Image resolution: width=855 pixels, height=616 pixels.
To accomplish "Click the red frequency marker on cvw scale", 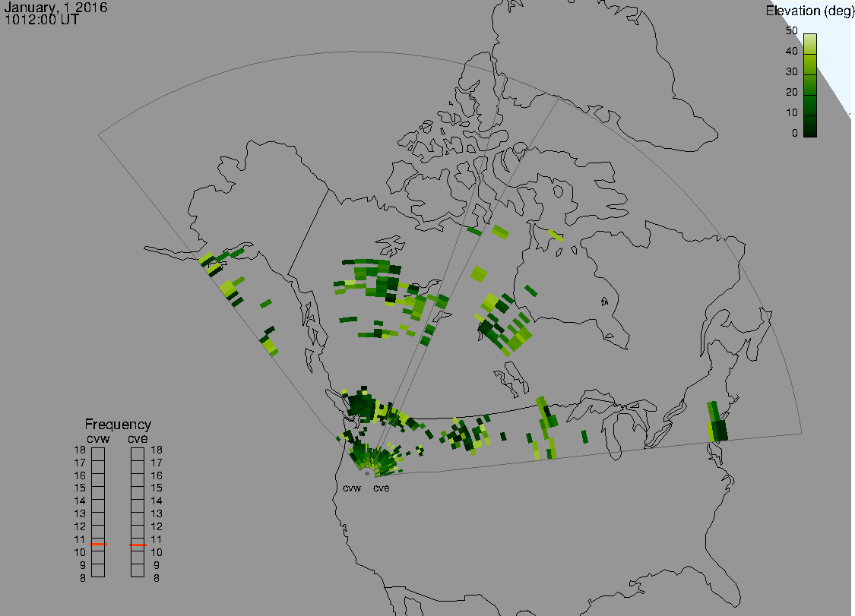I will pyautogui.click(x=98, y=544).
